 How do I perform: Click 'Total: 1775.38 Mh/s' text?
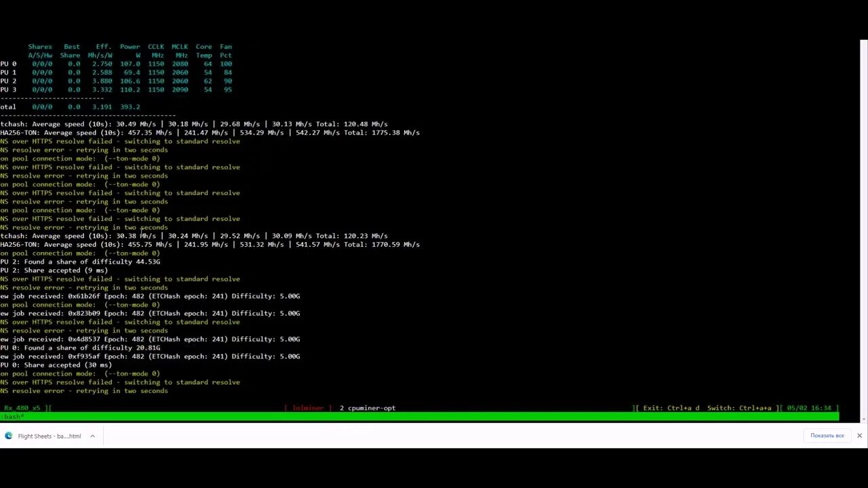coord(382,133)
